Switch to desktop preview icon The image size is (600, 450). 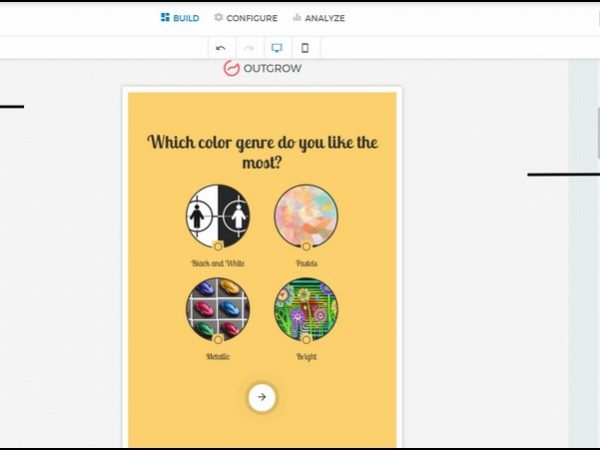[x=277, y=48]
